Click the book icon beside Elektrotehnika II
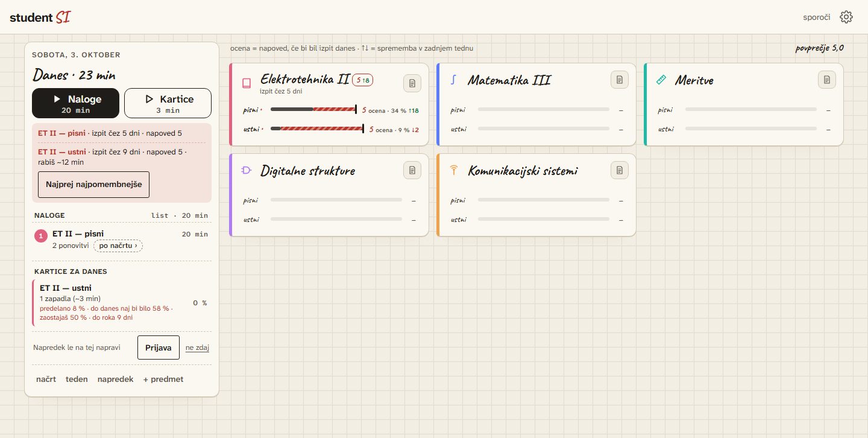The width and height of the screenshot is (868, 438). (x=247, y=83)
